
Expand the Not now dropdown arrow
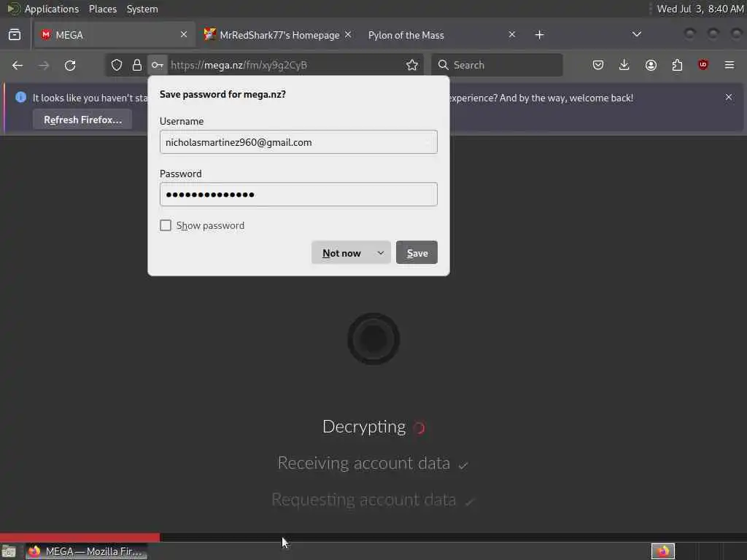coord(381,253)
